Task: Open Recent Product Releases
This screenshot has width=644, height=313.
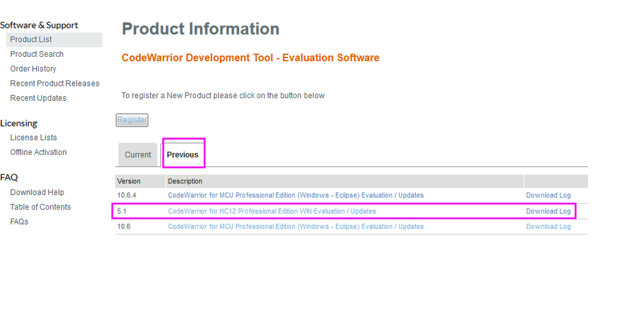Action: point(55,83)
